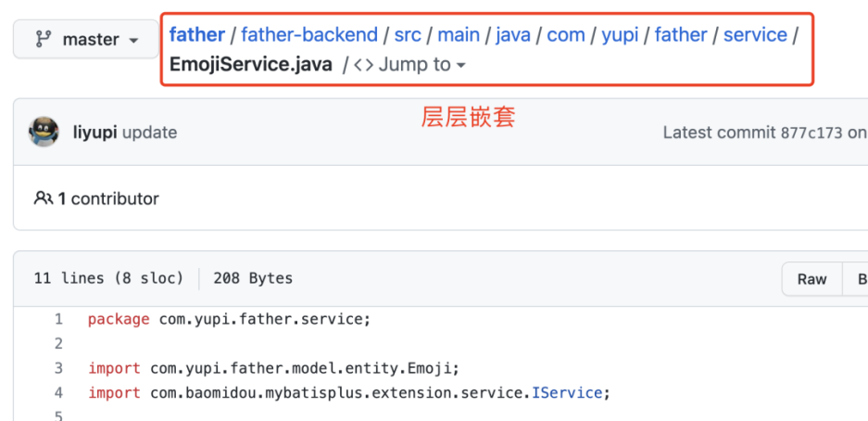This screenshot has width=868, height=421.
Task: Click the code brackets Jump to icon
Action: (364, 65)
